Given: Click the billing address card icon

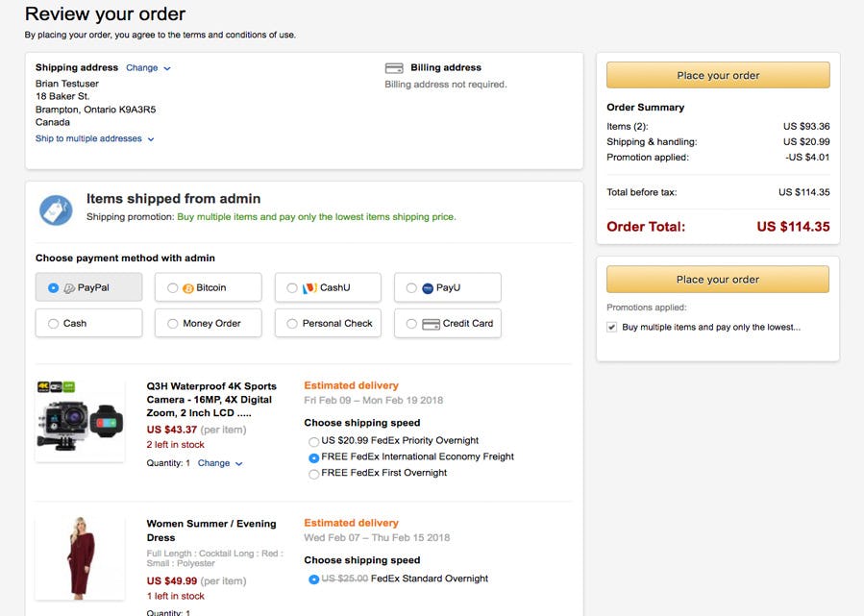Looking at the screenshot, I should click(394, 68).
